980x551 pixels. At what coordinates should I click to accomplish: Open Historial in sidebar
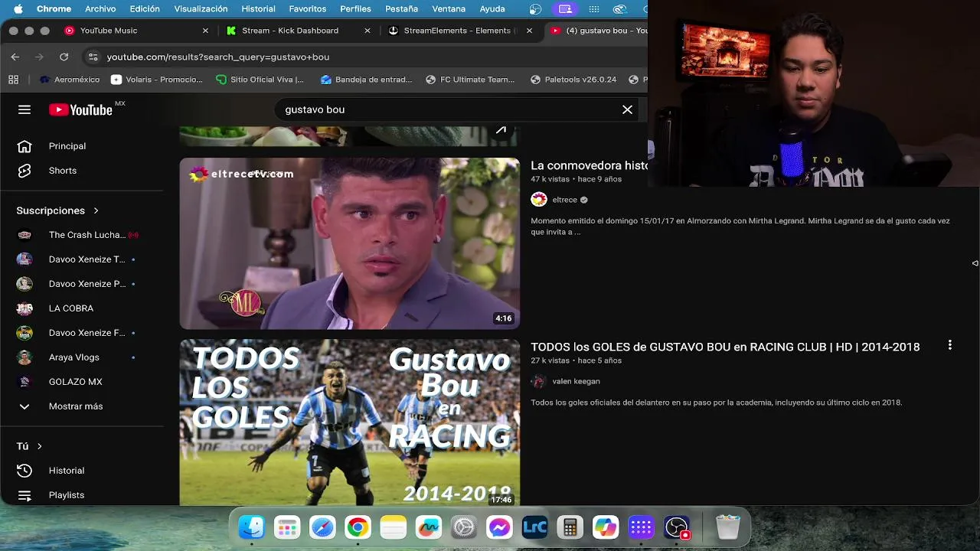click(67, 471)
